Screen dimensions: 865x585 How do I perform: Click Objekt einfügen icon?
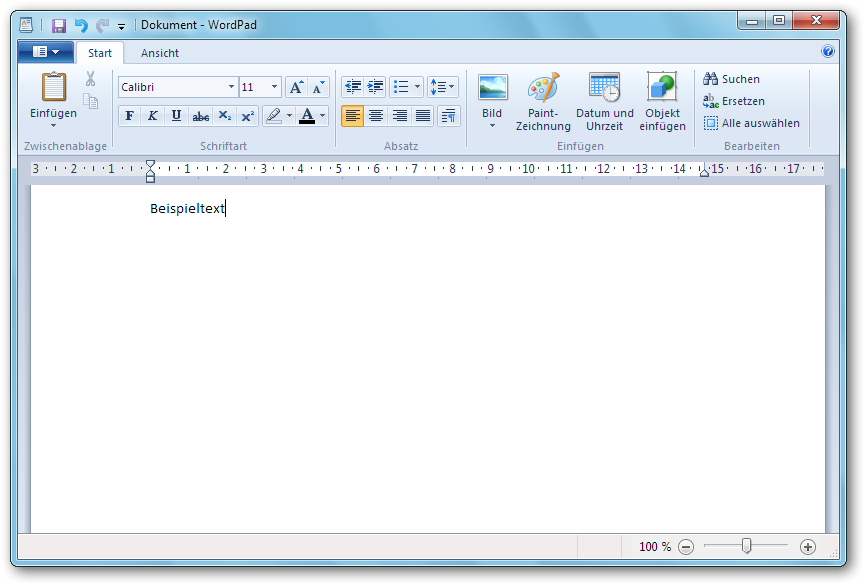click(x=662, y=87)
